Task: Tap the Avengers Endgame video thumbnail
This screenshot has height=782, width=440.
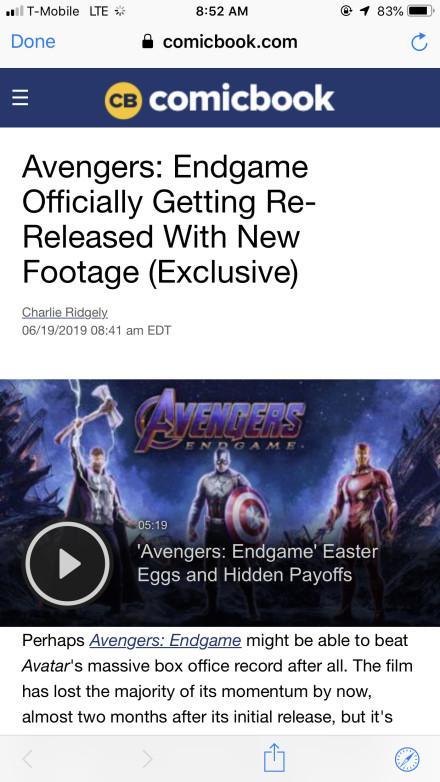Action: 220,503
